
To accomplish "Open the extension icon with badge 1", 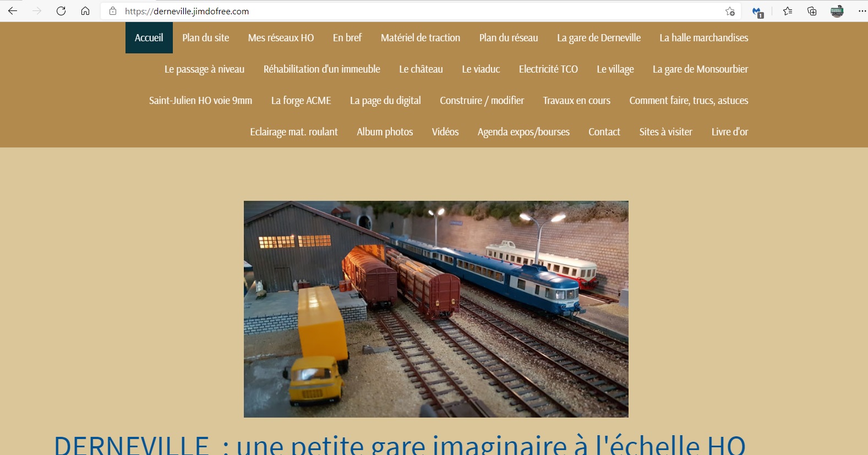I will [x=757, y=12].
